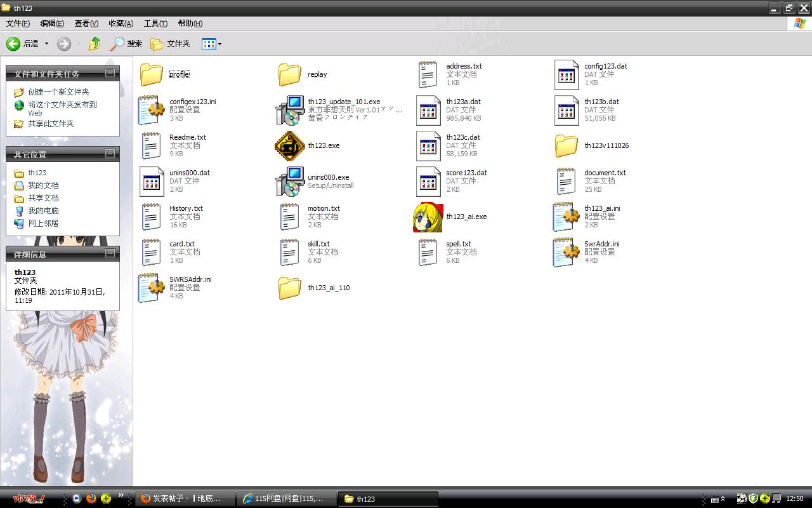This screenshot has height=508, width=812.
Task: Open the 工具(T) menu
Action: pos(155,23)
